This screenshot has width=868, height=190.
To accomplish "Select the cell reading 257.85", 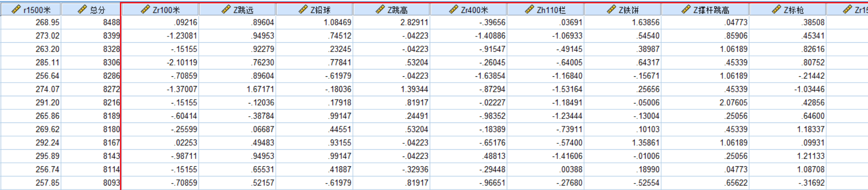I will tap(31, 183).
